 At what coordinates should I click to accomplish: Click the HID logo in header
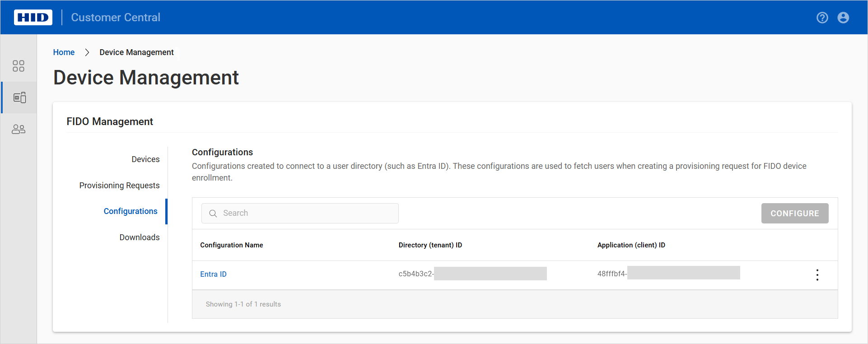click(33, 18)
